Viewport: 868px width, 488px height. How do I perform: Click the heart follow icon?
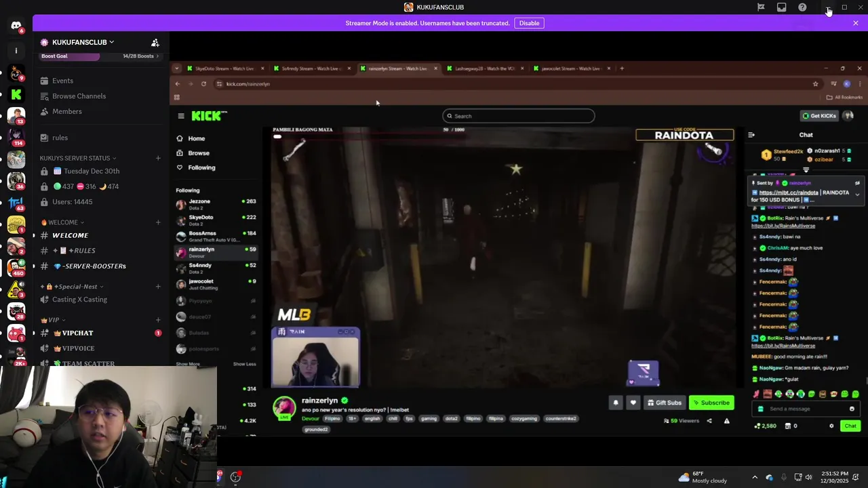click(633, 403)
